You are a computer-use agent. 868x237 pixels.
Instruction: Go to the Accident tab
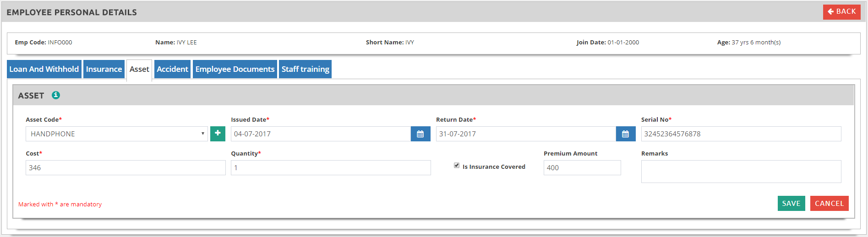tap(172, 69)
